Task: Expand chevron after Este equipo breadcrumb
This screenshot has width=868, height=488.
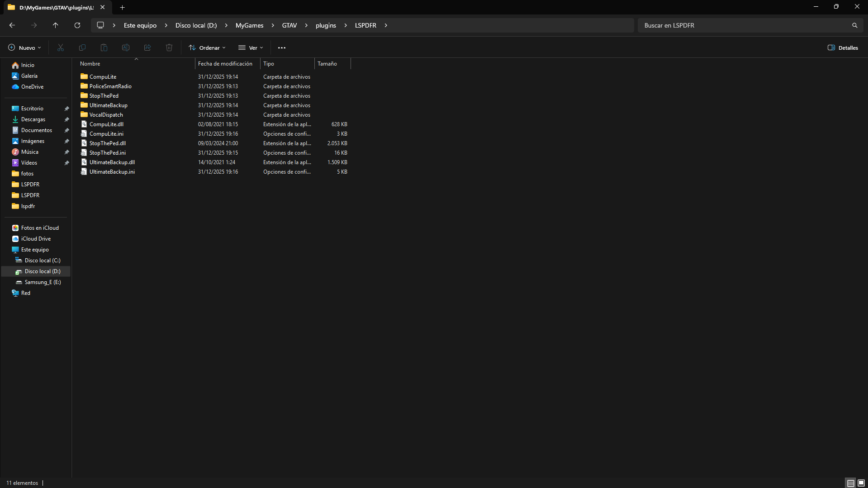Action: click(166, 25)
